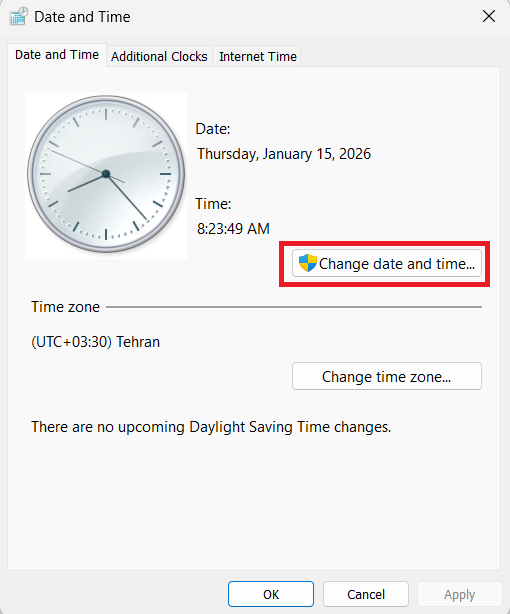Image resolution: width=510 pixels, height=614 pixels.
Task: Confirm with the OK button
Action: tap(271, 594)
